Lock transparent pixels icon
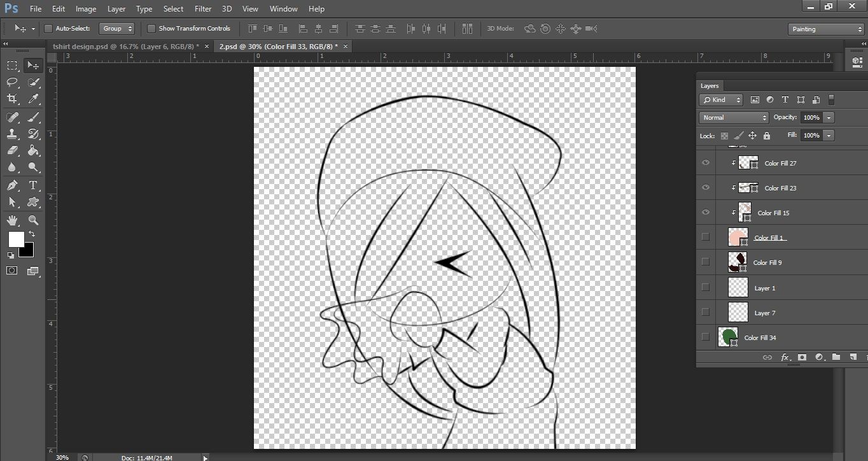The image size is (868, 461). [x=724, y=136]
